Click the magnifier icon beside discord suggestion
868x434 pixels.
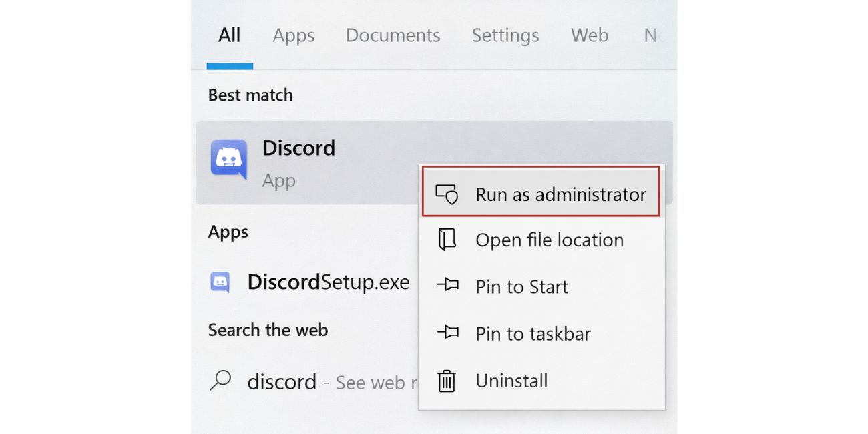pyautogui.click(x=220, y=381)
